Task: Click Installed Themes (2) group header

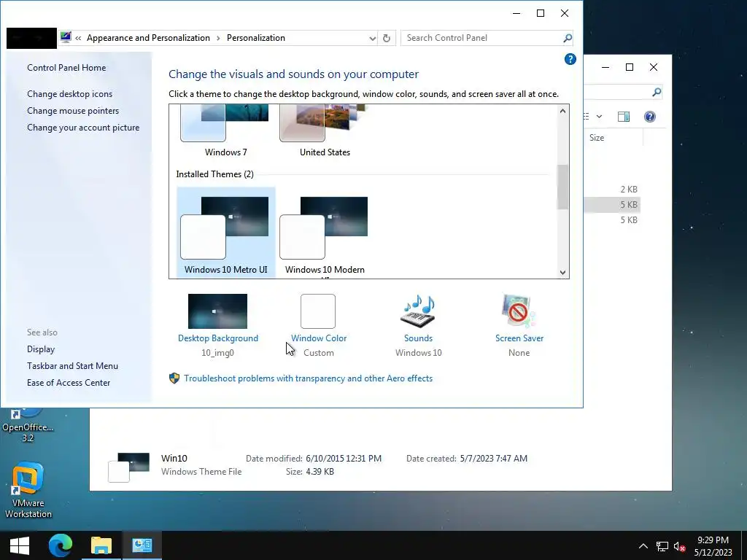Action: pyautogui.click(x=215, y=174)
